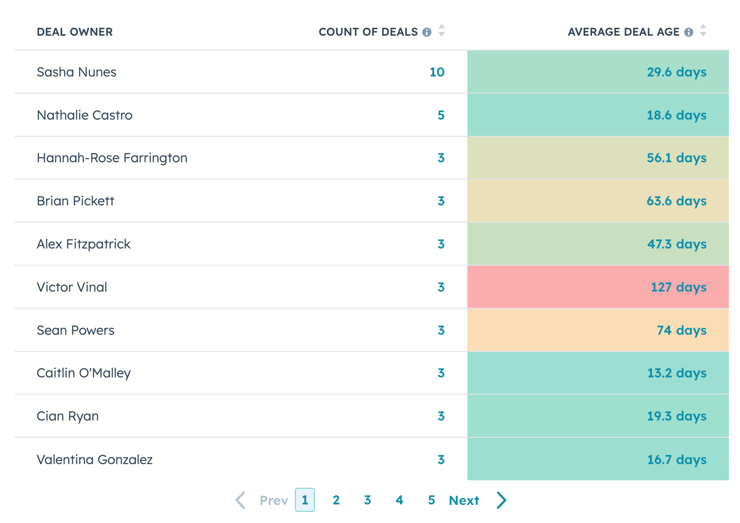740x523 pixels.
Task: Click info icon beside Average Deal Age
Action: pyautogui.click(x=689, y=32)
